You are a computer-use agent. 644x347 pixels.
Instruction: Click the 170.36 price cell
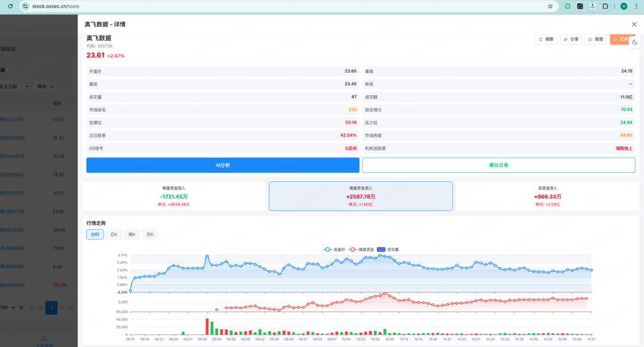60,285
